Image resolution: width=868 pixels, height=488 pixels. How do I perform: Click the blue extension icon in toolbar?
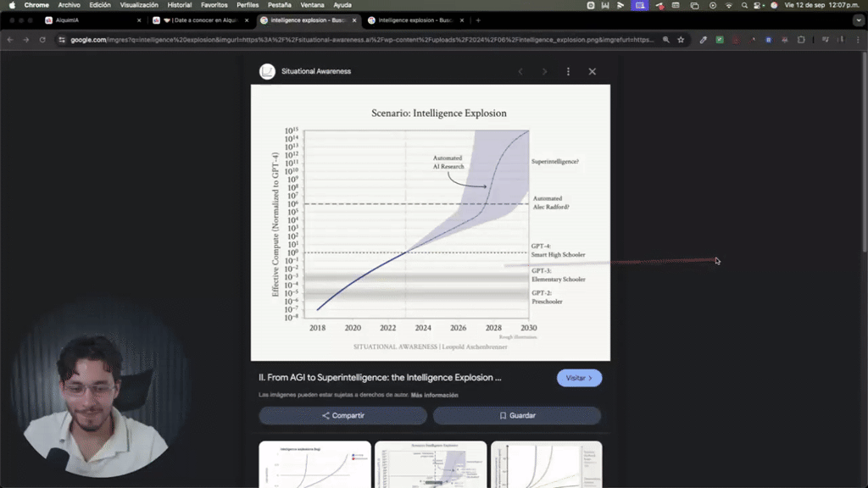tap(768, 40)
